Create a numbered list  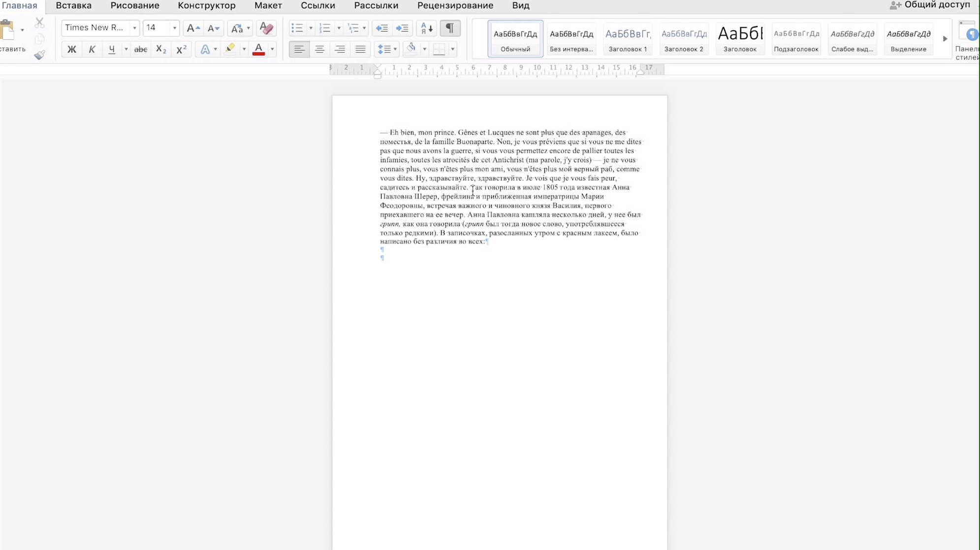coord(325,28)
